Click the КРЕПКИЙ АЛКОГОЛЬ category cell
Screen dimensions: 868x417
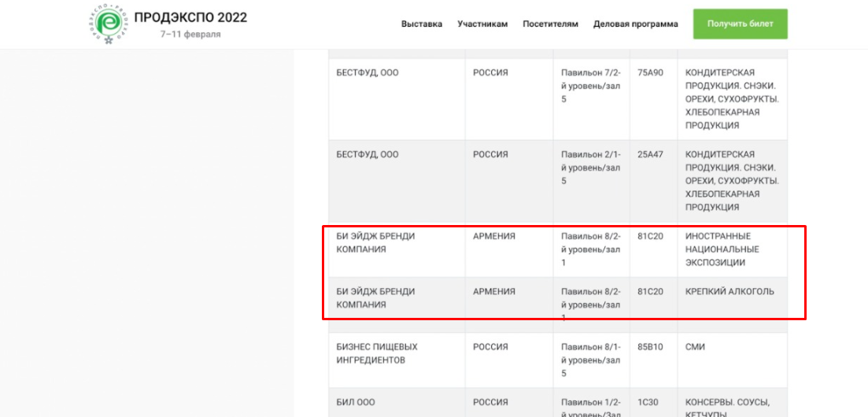pos(729,291)
